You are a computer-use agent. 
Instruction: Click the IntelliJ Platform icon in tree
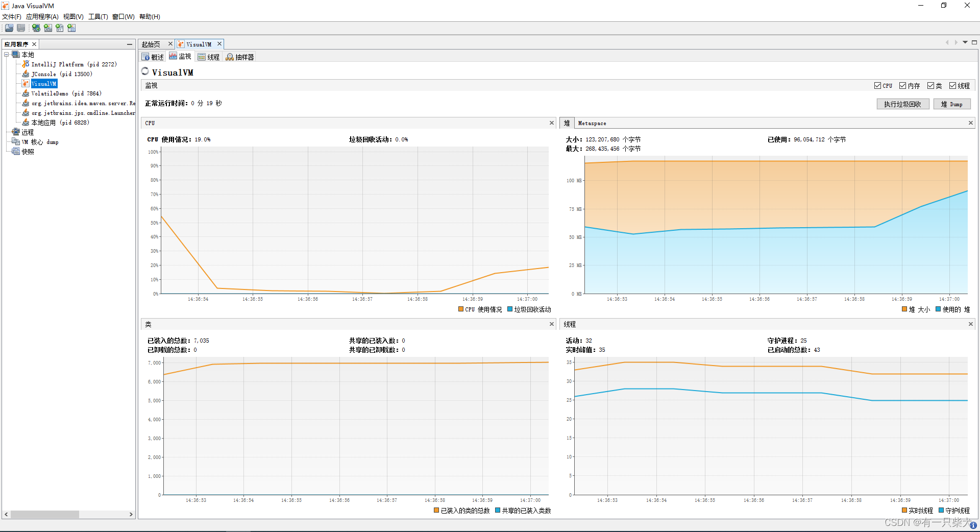[26, 64]
